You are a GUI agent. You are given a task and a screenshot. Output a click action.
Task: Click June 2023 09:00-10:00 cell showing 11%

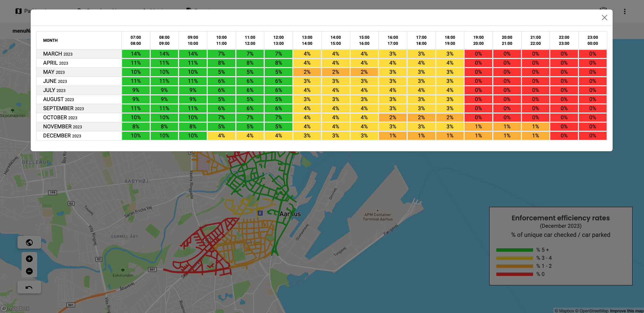point(193,81)
